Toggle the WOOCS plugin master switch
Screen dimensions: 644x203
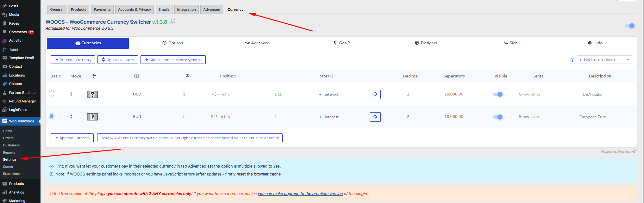(630, 26)
